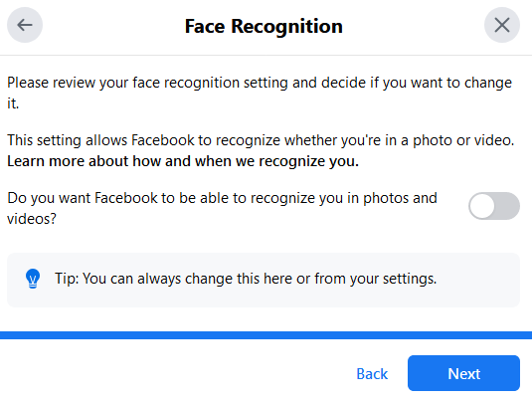The height and width of the screenshot is (401, 532).
Task: Click the back arrow icon in header
Action: click(x=25, y=25)
